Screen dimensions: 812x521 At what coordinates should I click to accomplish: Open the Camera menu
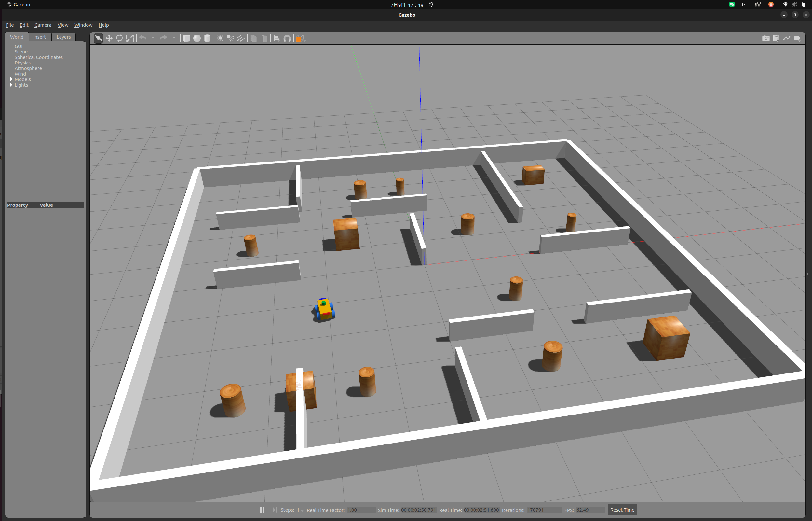click(43, 25)
